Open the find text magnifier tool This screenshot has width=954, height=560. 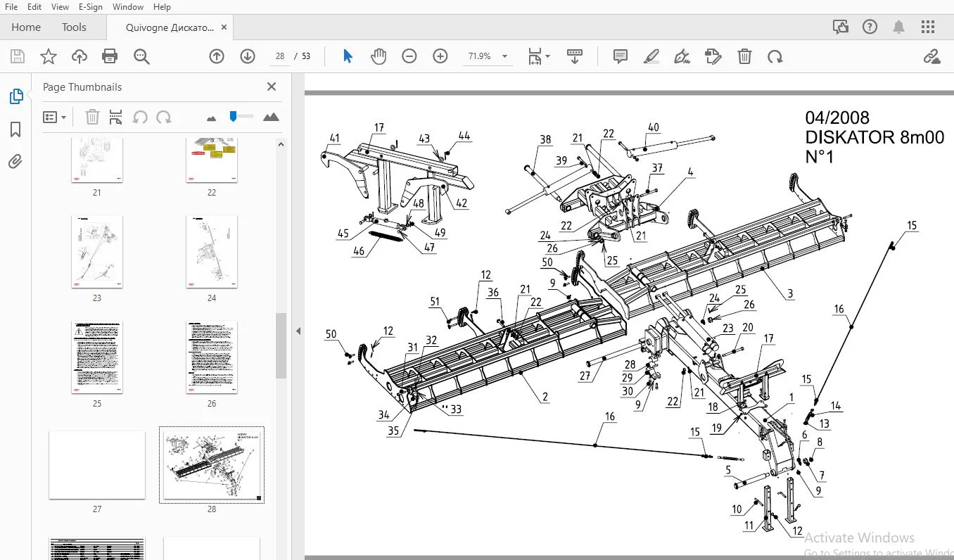point(141,56)
